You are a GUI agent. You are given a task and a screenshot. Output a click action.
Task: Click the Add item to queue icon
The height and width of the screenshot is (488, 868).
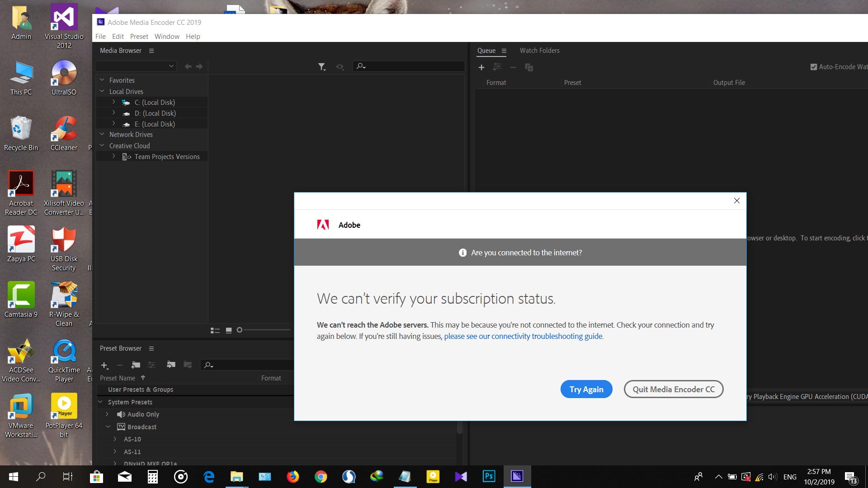[x=481, y=67]
